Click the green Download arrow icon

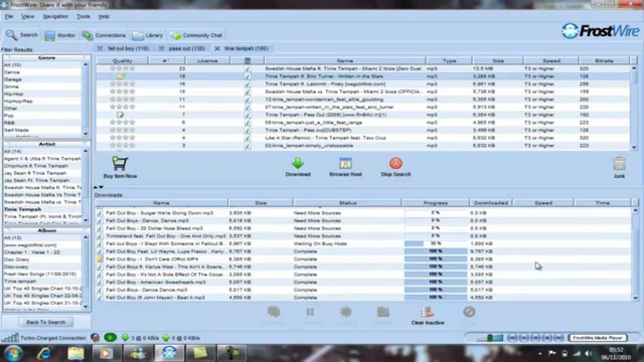(298, 163)
